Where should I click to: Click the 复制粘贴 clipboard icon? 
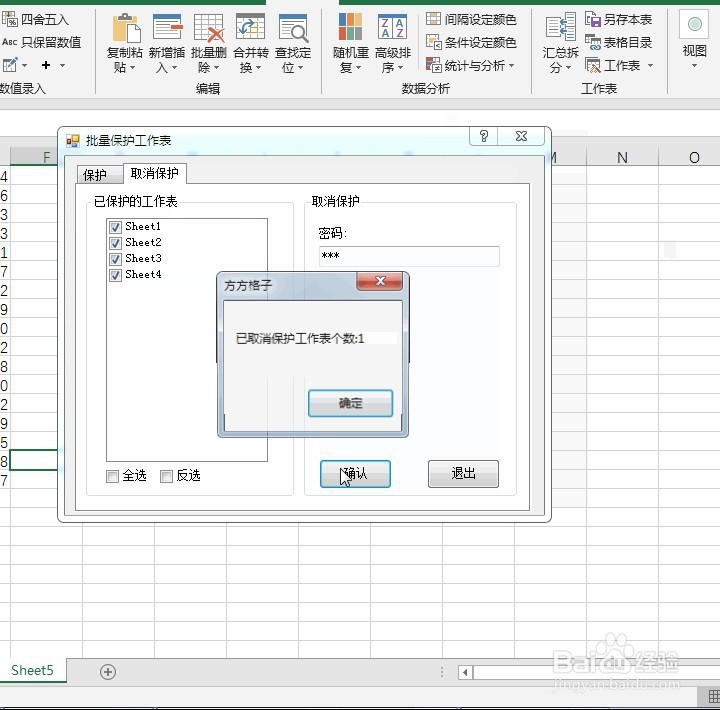tap(126, 28)
